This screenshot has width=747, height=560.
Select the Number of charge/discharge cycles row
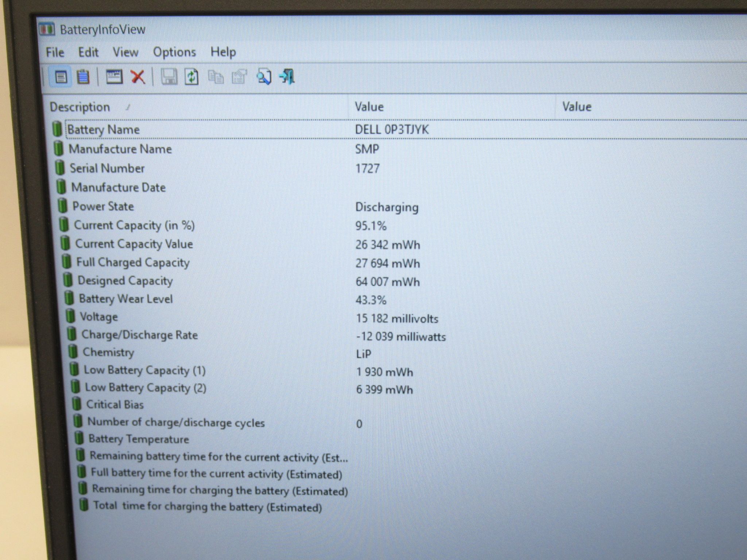tap(176, 423)
